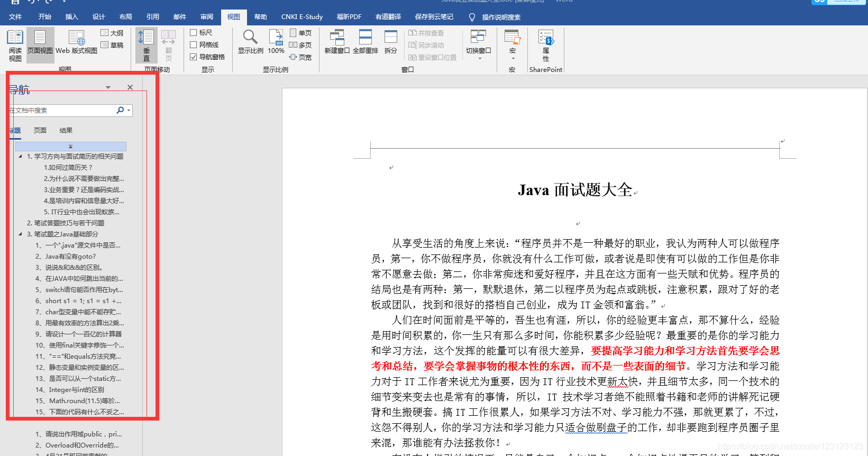Split the document window (拆分)
Viewport: 868px width, 456px height.
(390, 42)
